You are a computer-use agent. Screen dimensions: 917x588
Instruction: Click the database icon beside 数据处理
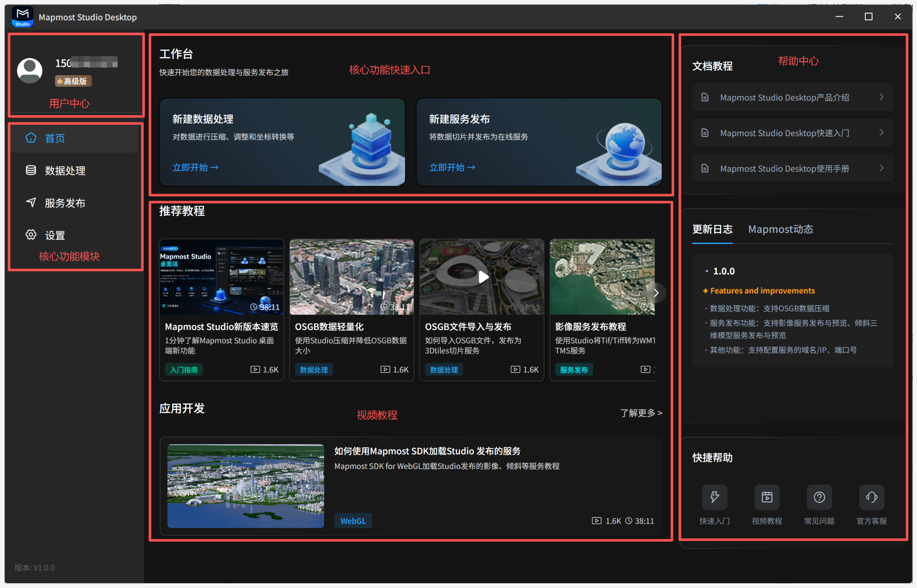pyautogui.click(x=31, y=170)
